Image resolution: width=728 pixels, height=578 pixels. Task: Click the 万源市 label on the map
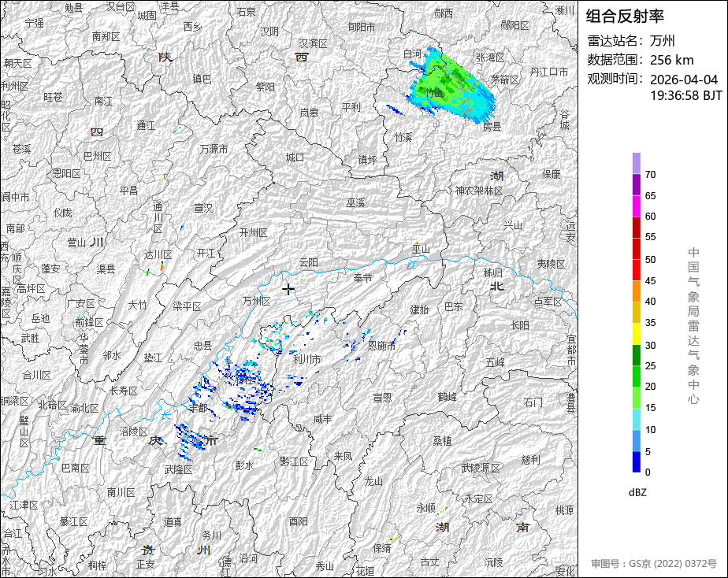click(x=214, y=149)
